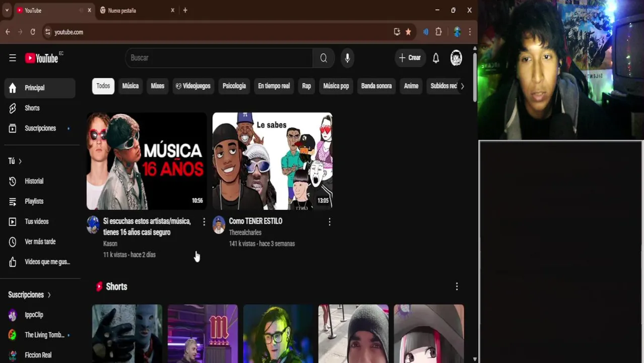644x363 pixels.
Task: Go back in Chrome
Action: pos(8,32)
